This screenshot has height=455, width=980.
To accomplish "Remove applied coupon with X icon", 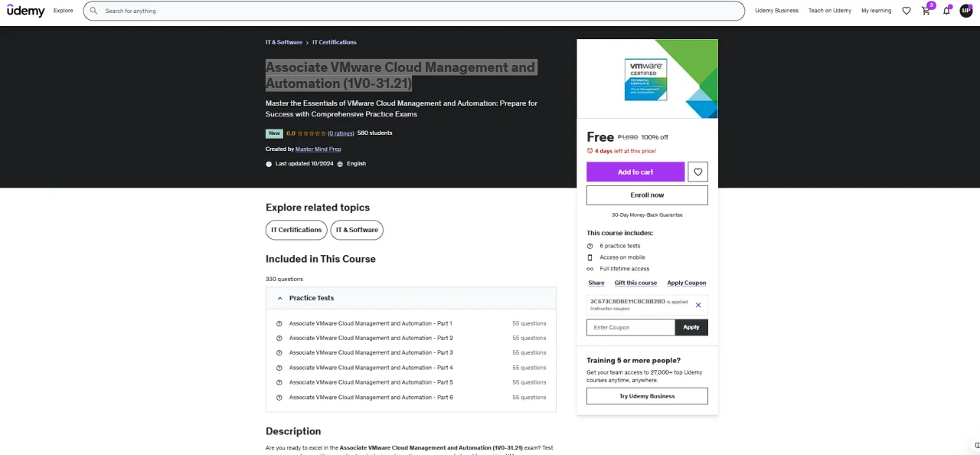I will click(698, 305).
